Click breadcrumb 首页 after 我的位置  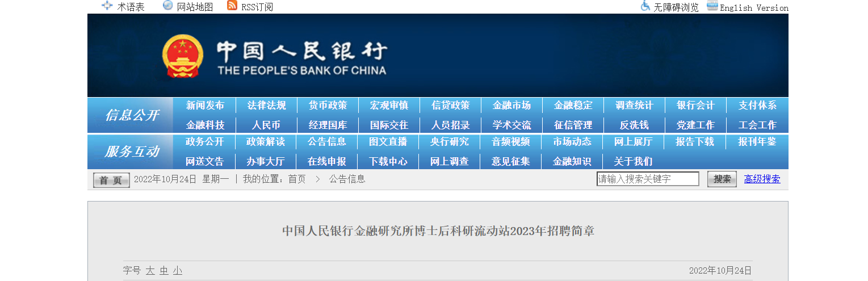click(297, 179)
